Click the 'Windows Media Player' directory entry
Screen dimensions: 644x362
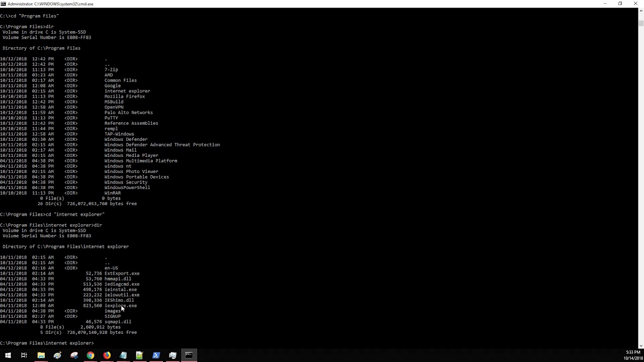(131, 155)
